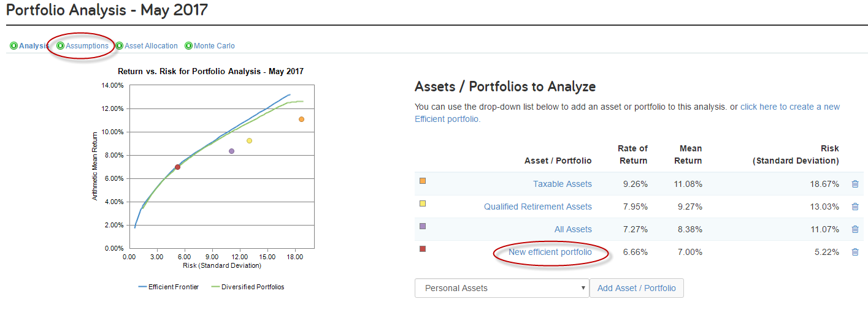Open the New efficient portfolio link
The height and width of the screenshot is (315, 868).
click(550, 252)
